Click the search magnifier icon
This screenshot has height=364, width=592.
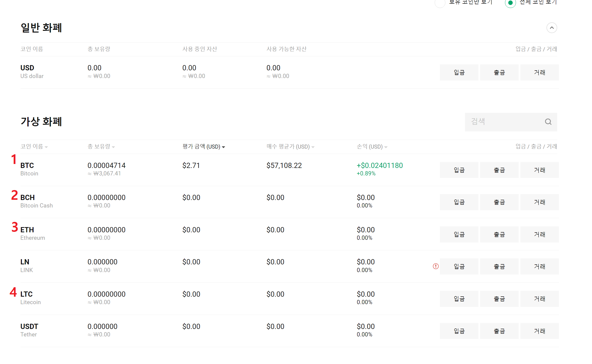(548, 122)
